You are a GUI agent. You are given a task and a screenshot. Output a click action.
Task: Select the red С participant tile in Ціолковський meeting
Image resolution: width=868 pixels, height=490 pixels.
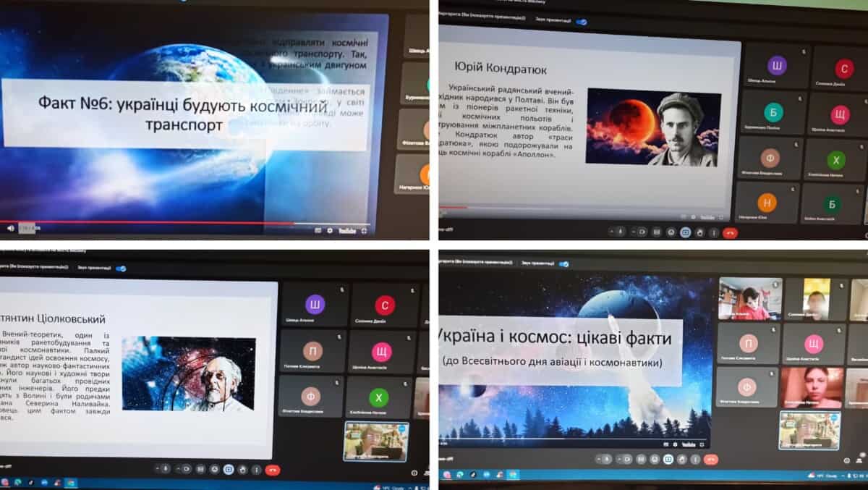click(383, 305)
